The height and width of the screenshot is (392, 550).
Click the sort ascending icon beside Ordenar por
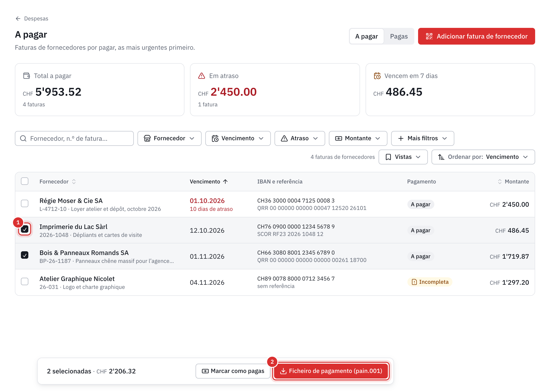point(441,157)
